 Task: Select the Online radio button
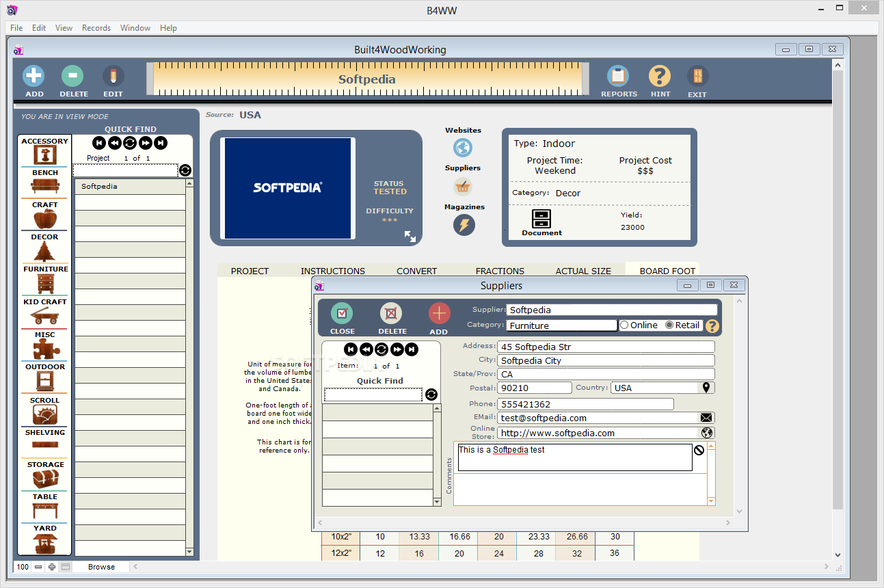click(624, 325)
